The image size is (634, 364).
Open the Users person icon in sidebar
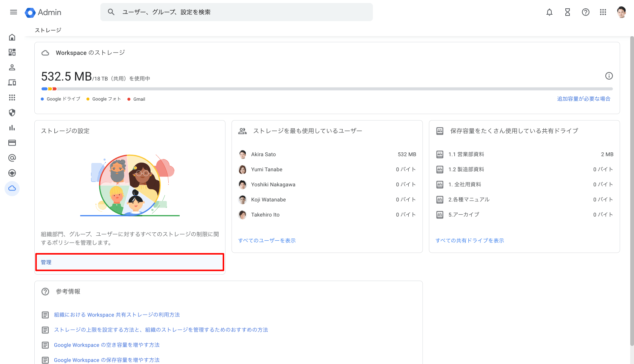tap(12, 68)
